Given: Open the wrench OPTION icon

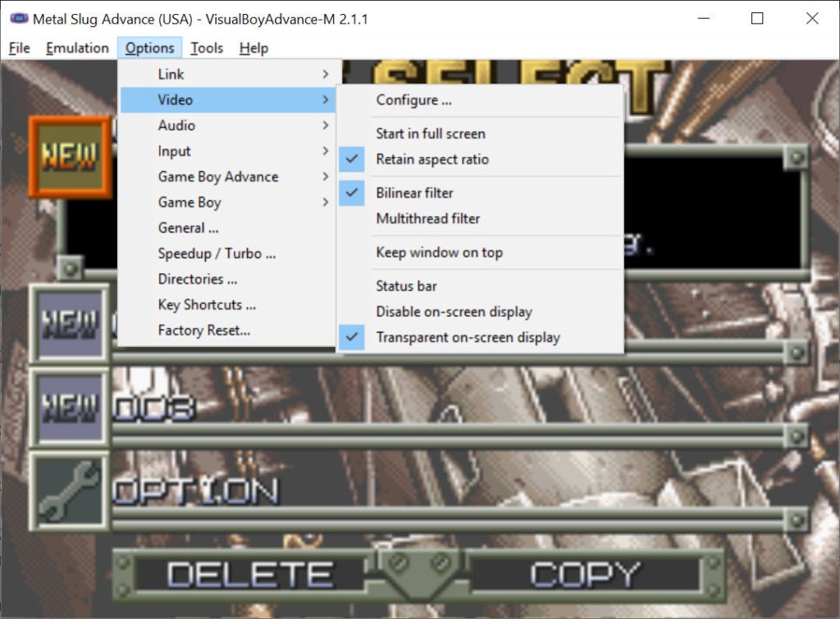Looking at the screenshot, I should tap(70, 491).
